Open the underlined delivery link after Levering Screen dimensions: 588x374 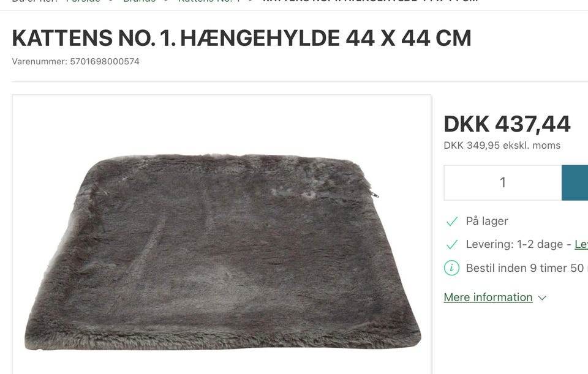pyautogui.click(x=581, y=244)
